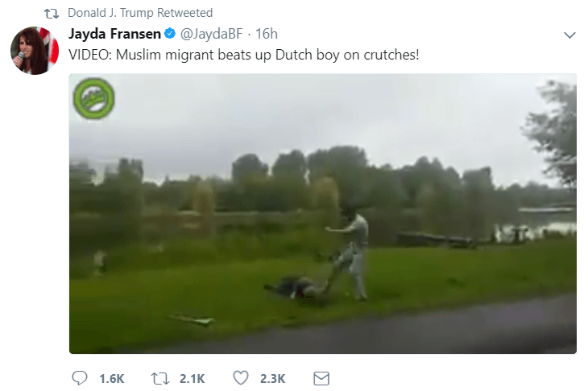This screenshot has width=588, height=391.
Task: Click the standing figure in the video frame
Action: 349,255
